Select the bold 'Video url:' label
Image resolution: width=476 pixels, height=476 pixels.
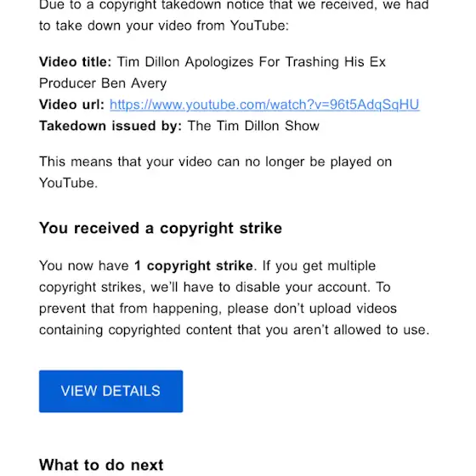pyautogui.click(x=71, y=105)
